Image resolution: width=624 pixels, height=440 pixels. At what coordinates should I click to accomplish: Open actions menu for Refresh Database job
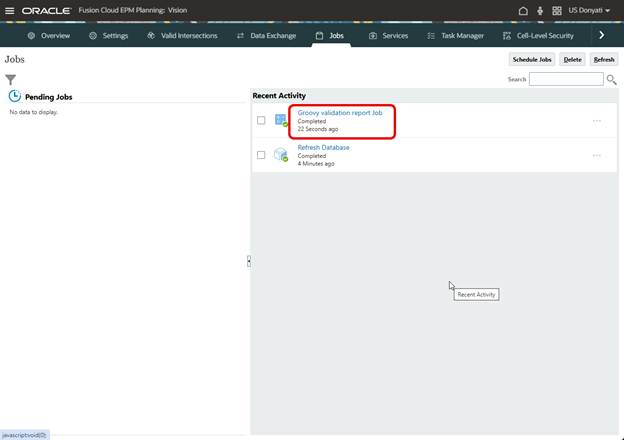click(x=597, y=155)
